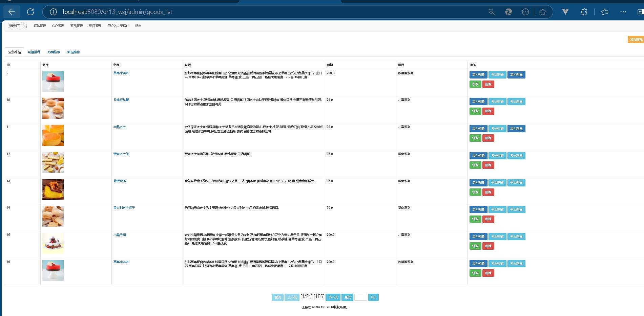This screenshot has width=644, height=316.
Task: Click the page number input field
Action: click(360, 297)
